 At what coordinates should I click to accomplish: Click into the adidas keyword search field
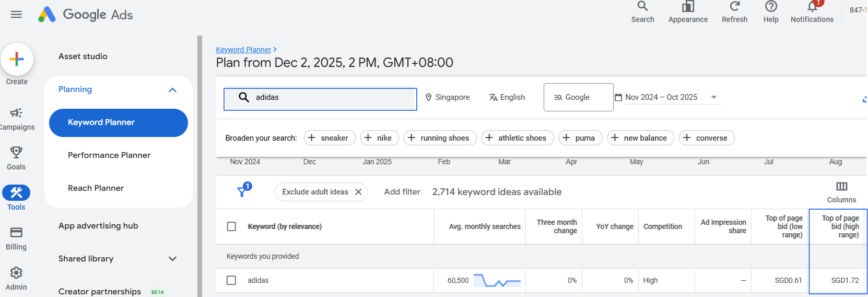coord(320,99)
